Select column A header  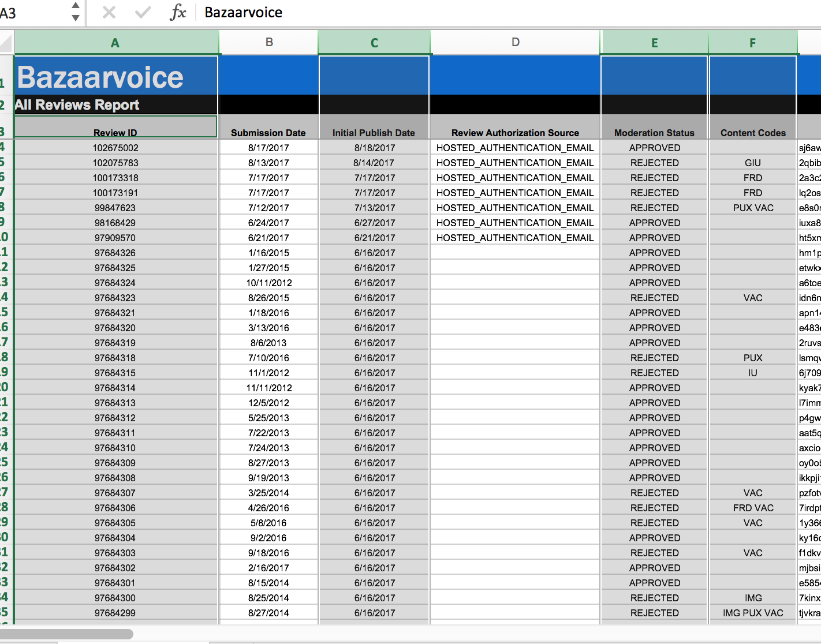point(115,42)
